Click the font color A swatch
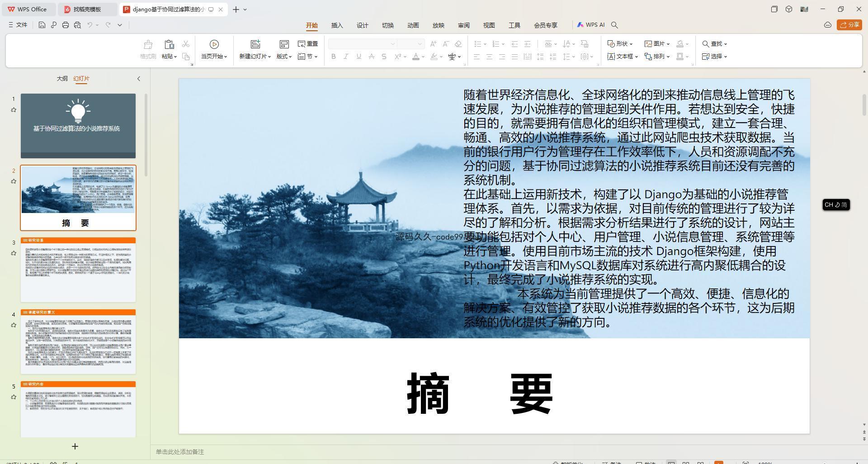Viewport: 868px width, 464px height. pyautogui.click(x=416, y=57)
